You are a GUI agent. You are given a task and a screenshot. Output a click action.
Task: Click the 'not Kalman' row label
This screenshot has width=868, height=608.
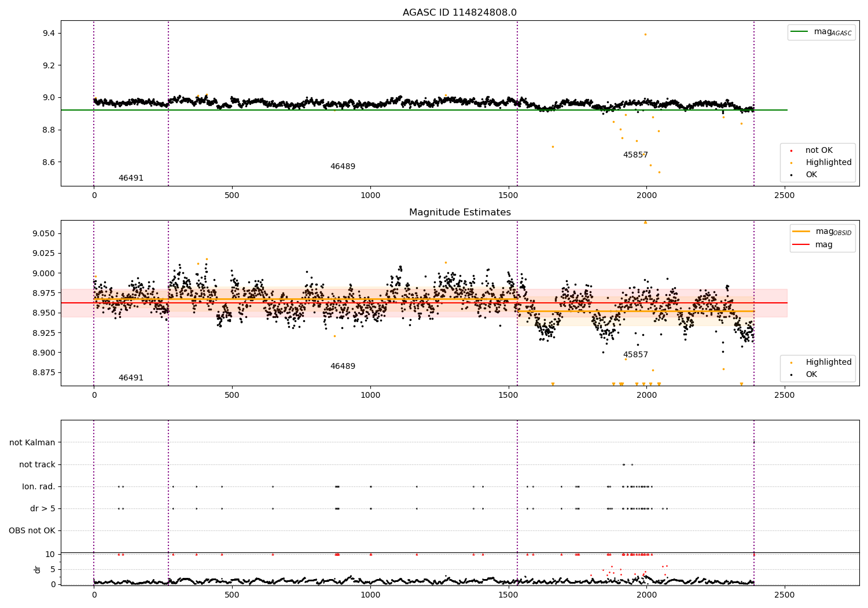[32, 442]
